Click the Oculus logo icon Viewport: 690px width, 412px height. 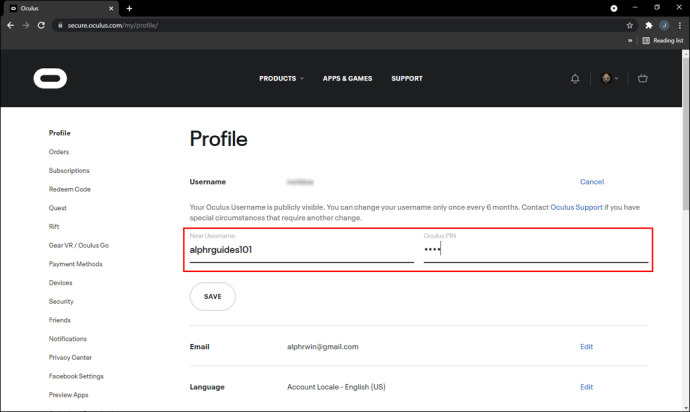coord(50,78)
